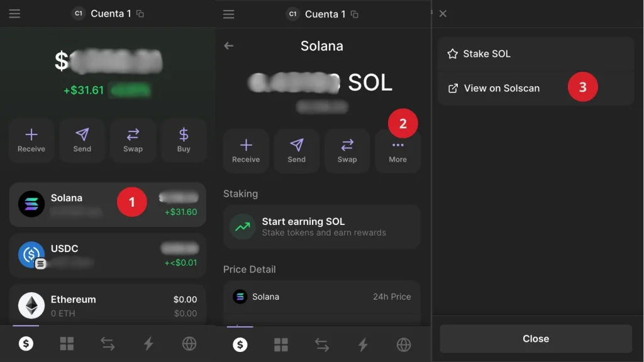The height and width of the screenshot is (362, 644).
Task: Select swap arrows tab in left bottom bar
Action: (x=108, y=344)
